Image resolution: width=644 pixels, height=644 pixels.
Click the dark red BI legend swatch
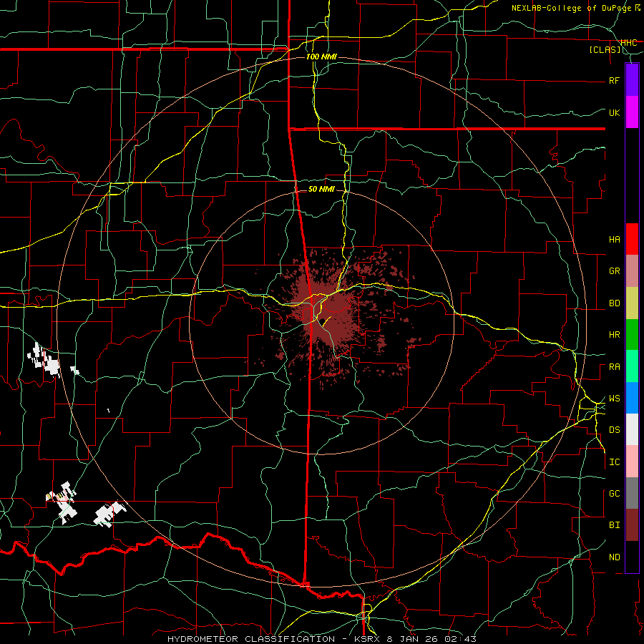632,525
